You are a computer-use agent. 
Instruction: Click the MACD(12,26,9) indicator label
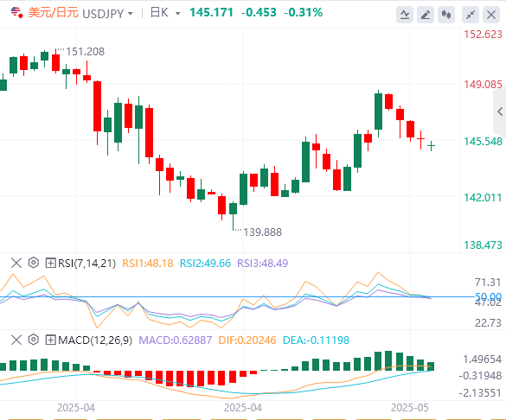pos(95,340)
